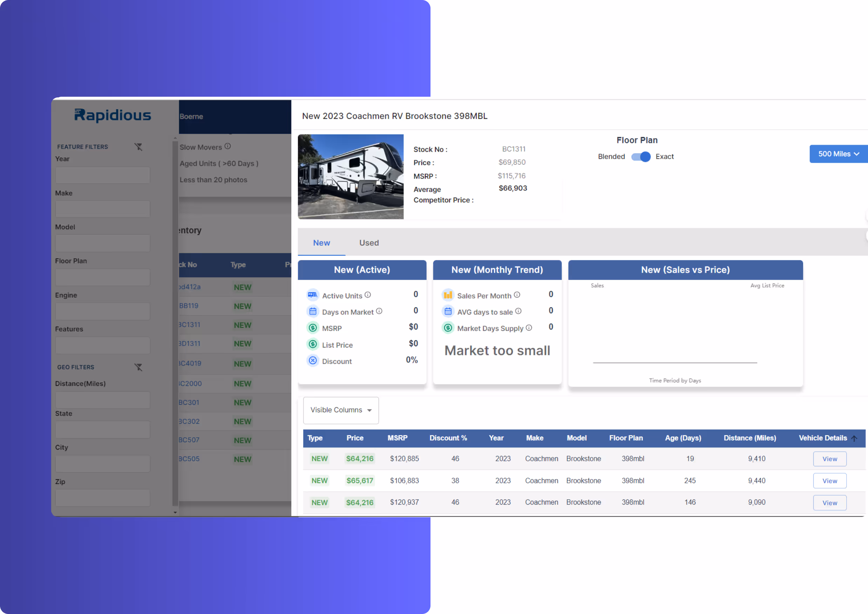Viewport: 868px width, 614px height.
Task: Open the Slow Movers info icon
Action: (228, 146)
